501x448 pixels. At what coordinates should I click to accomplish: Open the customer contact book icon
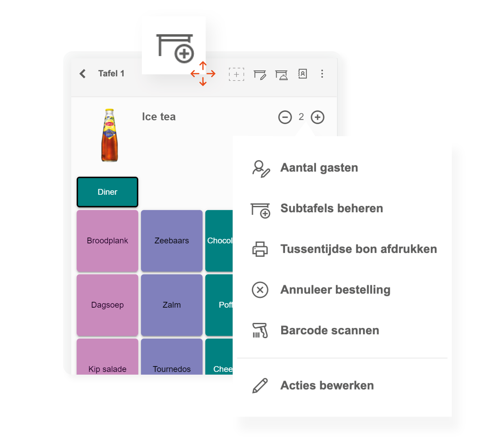pyautogui.click(x=302, y=74)
